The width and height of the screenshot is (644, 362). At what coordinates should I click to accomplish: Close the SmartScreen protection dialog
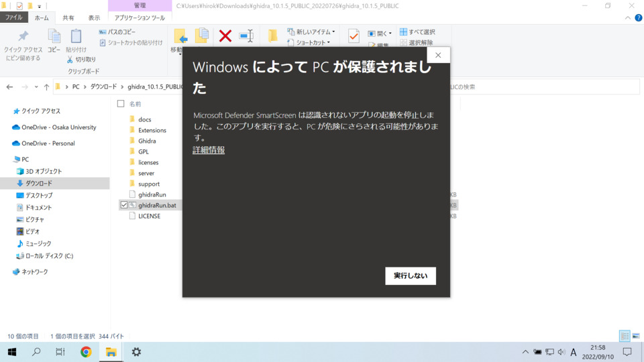[438, 55]
